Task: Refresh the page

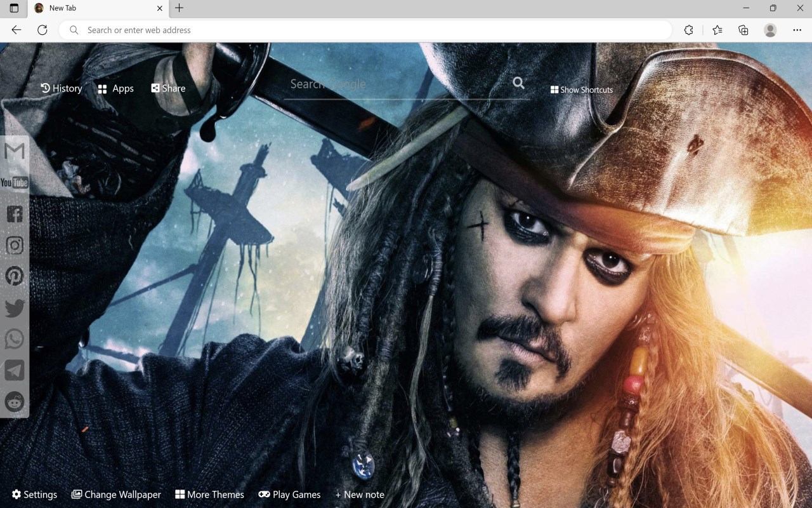Action: tap(43, 30)
